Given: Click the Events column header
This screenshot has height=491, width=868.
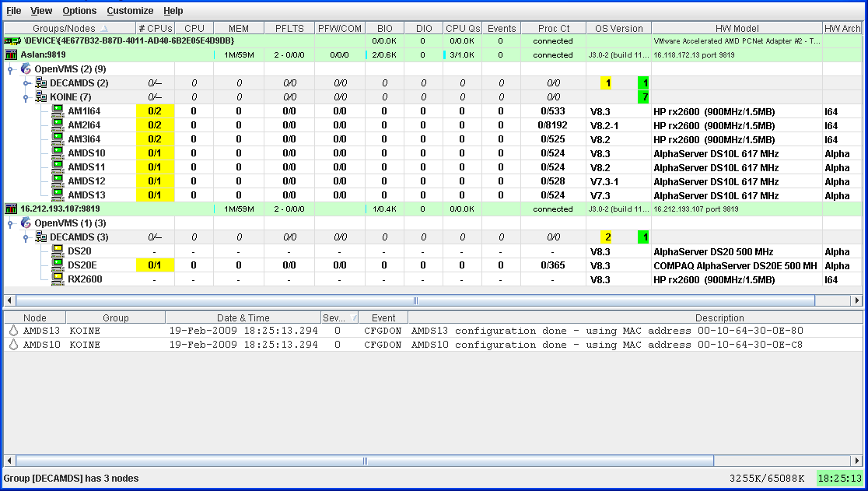Looking at the screenshot, I should [x=502, y=28].
